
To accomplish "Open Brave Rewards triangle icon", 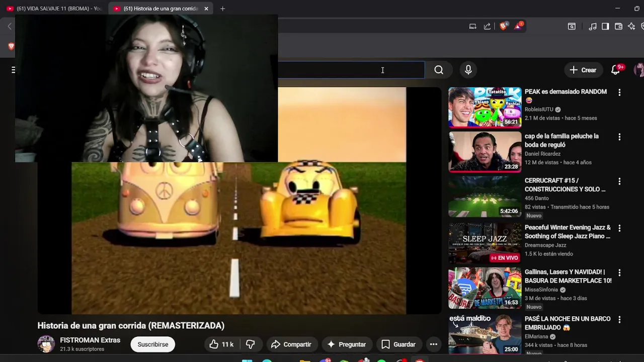I will [x=518, y=26].
